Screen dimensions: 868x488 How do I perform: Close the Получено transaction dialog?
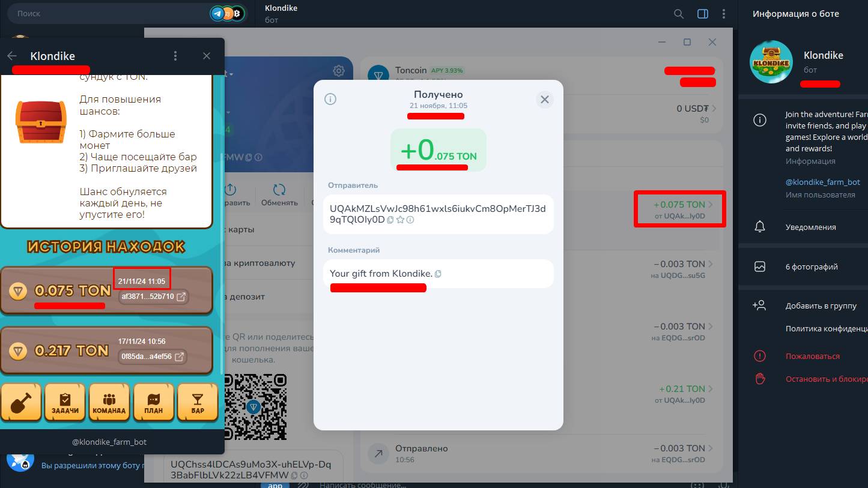coord(545,100)
